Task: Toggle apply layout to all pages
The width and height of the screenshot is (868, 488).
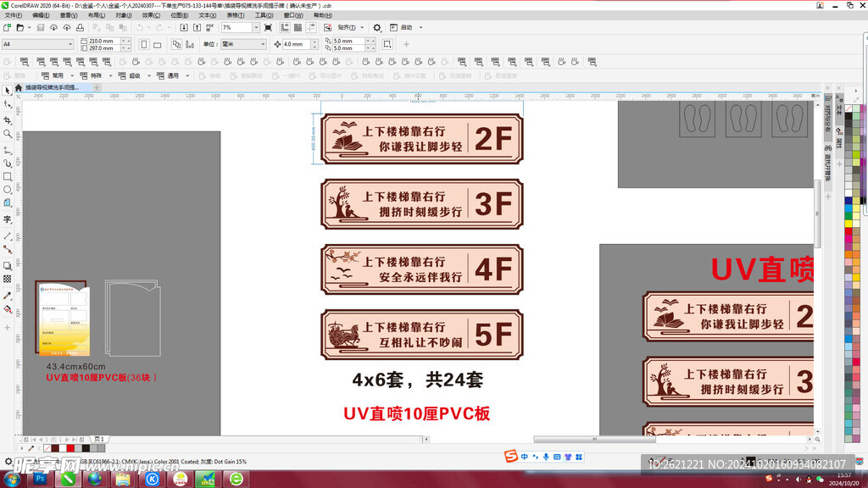Action: point(176,44)
